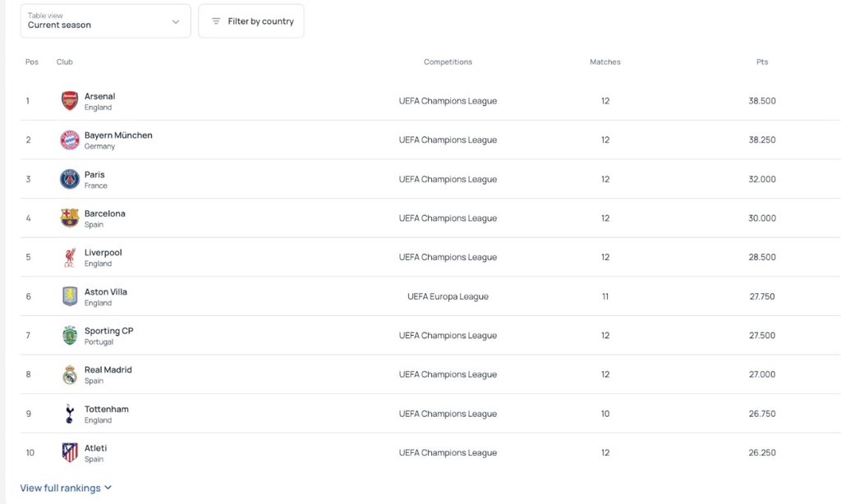Click the Matches column header
Screen dimensions: 841x504
605,62
